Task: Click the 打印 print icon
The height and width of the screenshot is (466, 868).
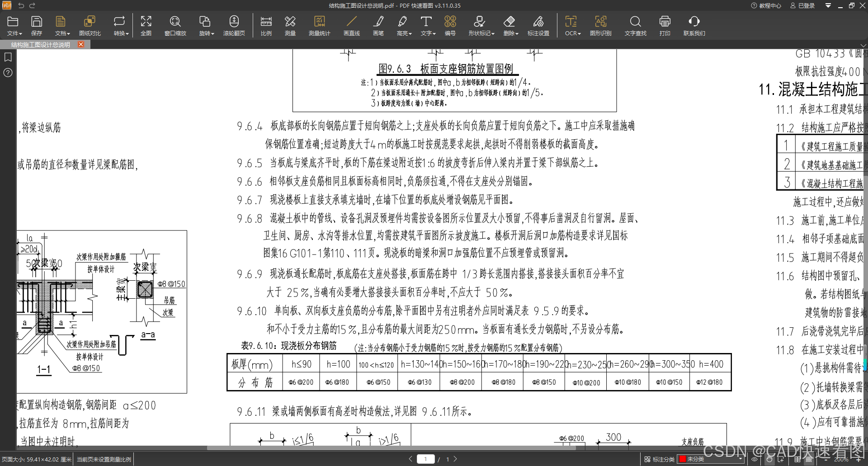Action: coord(665,26)
